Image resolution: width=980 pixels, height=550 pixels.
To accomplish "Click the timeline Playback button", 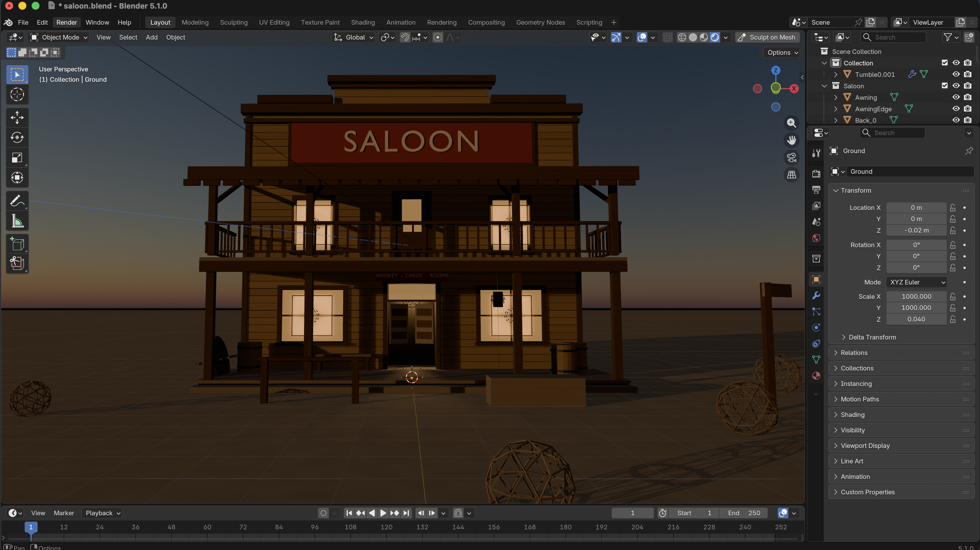I will pyautogui.click(x=102, y=513).
